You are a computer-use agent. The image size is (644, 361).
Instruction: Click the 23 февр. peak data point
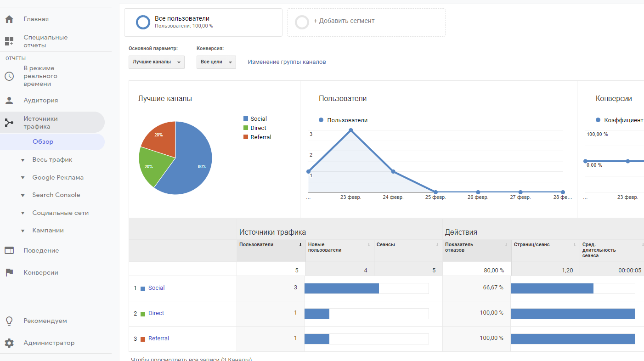pos(351,130)
